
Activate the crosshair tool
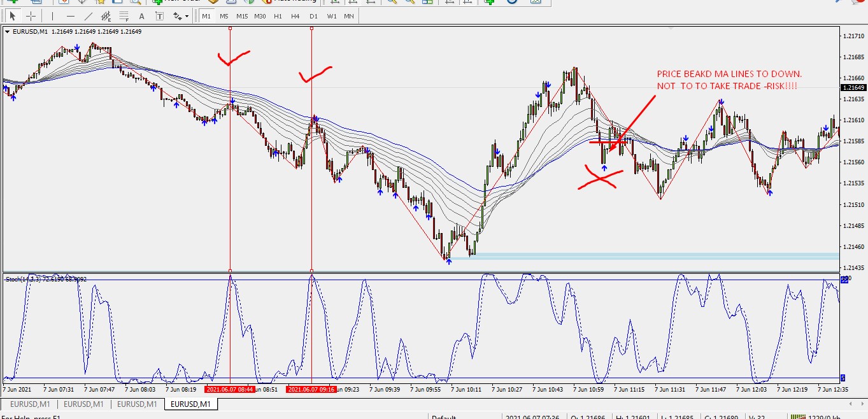[x=30, y=16]
